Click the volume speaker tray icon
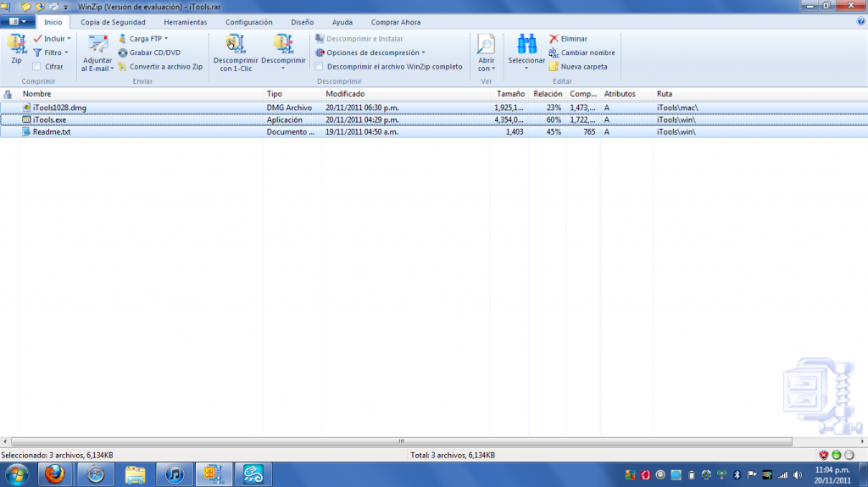 pyautogui.click(x=798, y=475)
